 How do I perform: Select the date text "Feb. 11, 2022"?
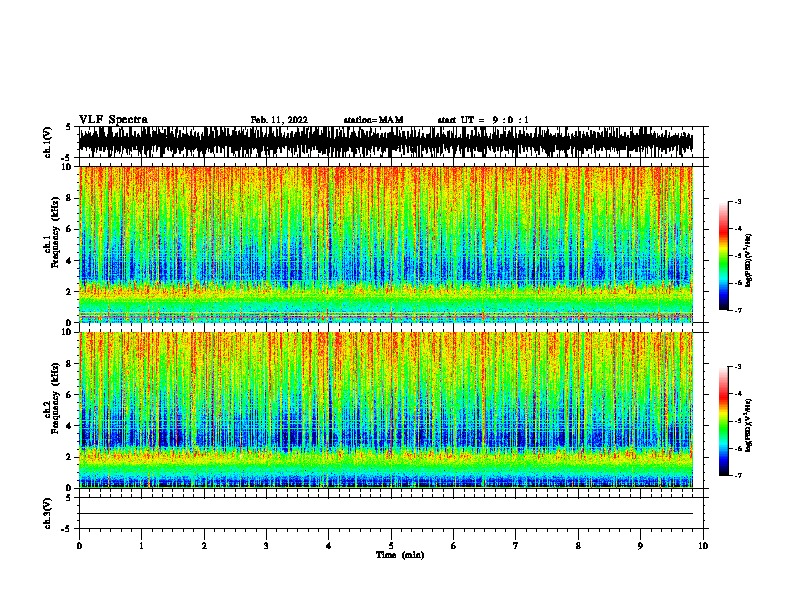[279, 120]
